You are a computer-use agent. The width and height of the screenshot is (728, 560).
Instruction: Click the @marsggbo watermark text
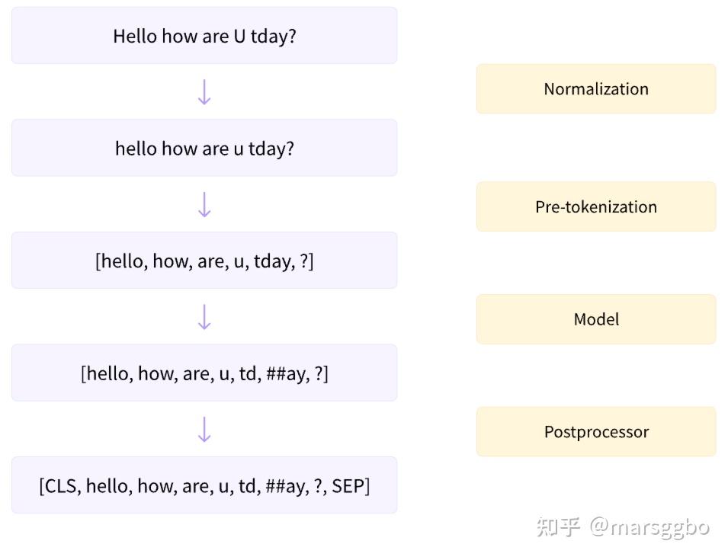[649, 527]
